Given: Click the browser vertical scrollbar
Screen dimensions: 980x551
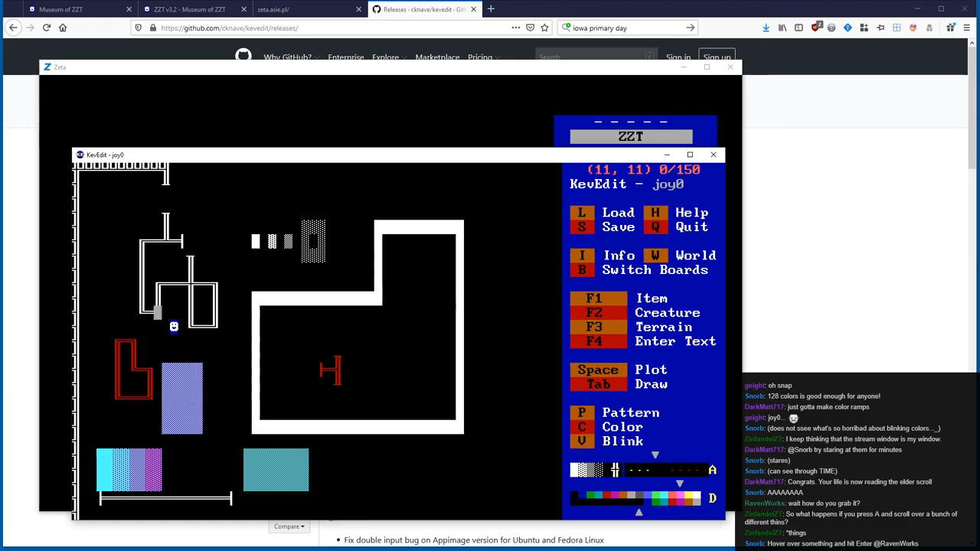Looking at the screenshot, I should pos(974,107).
